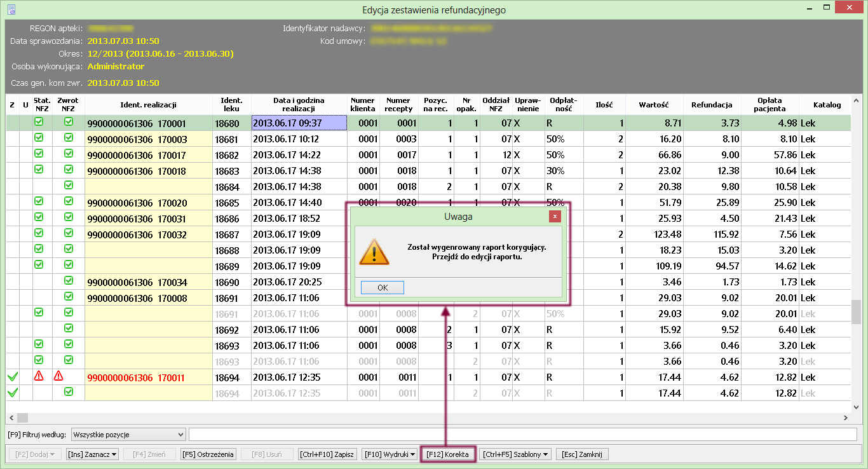The width and height of the screenshot is (868, 469).
Task: Toggle Zwrot NFZ checkbox for row 18681
Action: click(x=69, y=137)
